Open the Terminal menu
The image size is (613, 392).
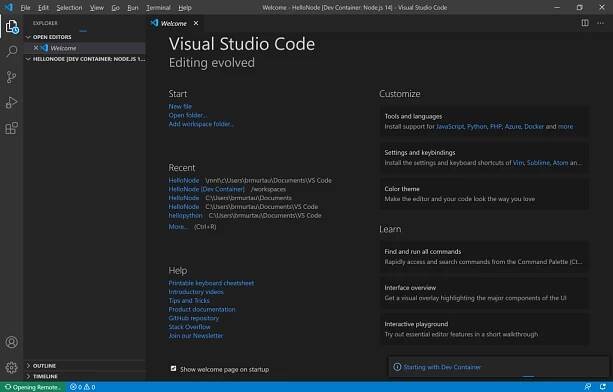pos(158,7)
